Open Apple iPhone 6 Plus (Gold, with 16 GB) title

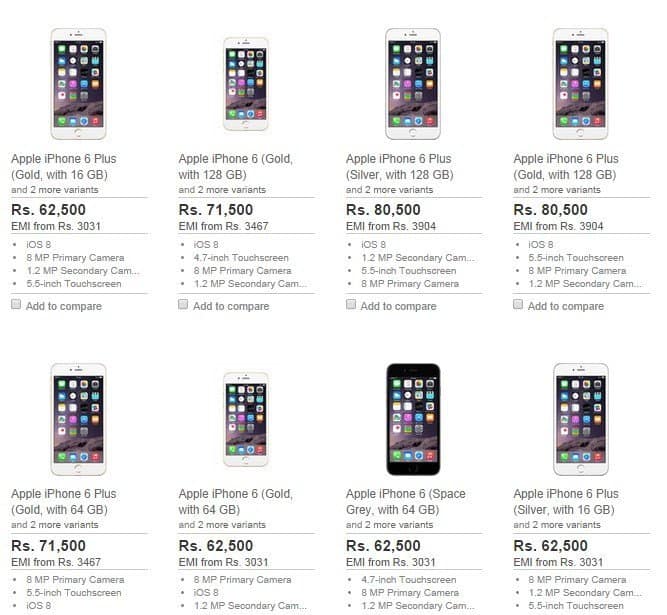[x=64, y=167]
